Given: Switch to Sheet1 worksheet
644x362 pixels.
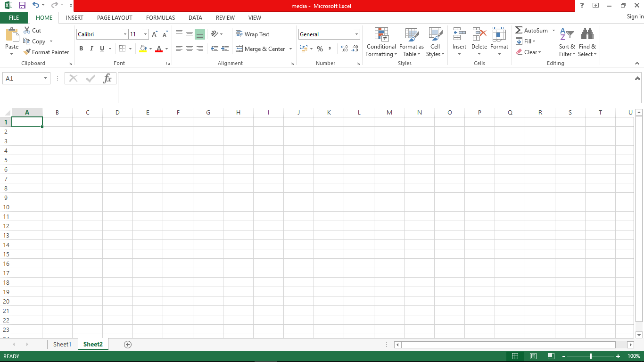Looking at the screenshot, I should tap(62, 344).
